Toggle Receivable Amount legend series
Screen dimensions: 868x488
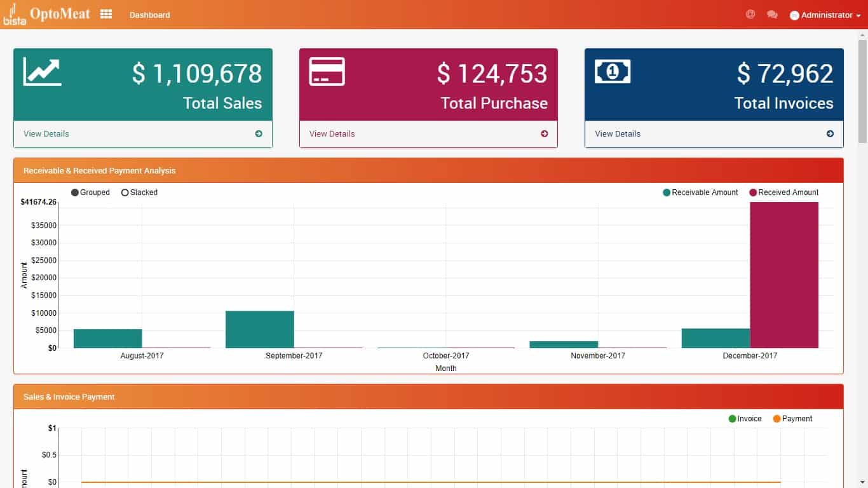pos(700,193)
